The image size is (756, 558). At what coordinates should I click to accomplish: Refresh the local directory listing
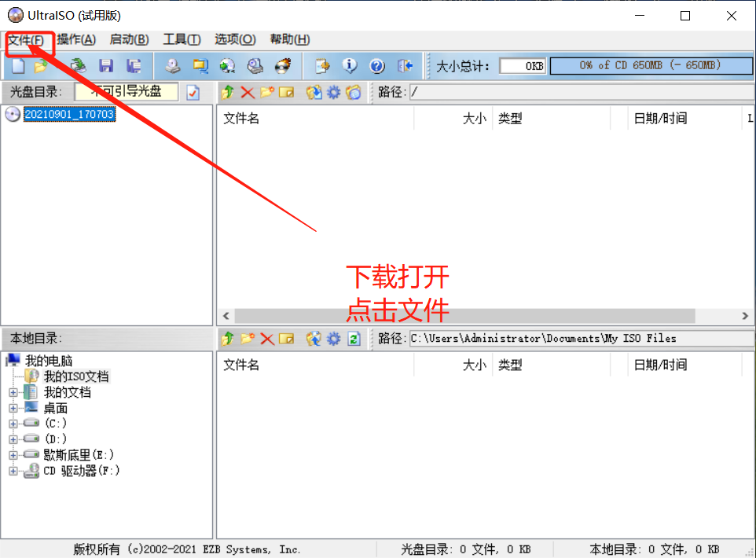(x=354, y=339)
